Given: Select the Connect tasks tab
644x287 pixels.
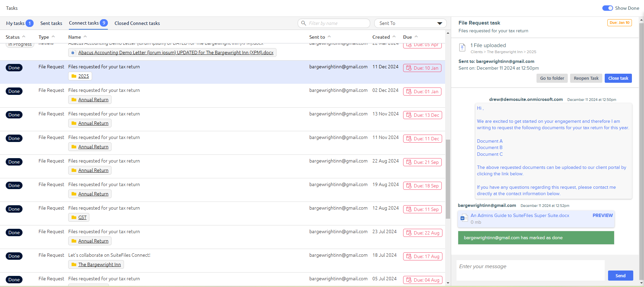Looking at the screenshot, I should point(88,23).
